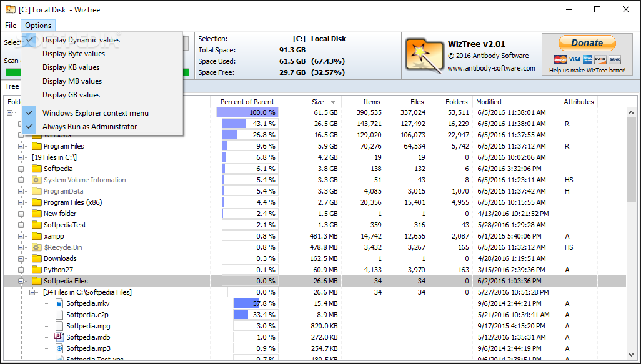
Task: Click the 481.3 MB size value
Action: pos(324,236)
